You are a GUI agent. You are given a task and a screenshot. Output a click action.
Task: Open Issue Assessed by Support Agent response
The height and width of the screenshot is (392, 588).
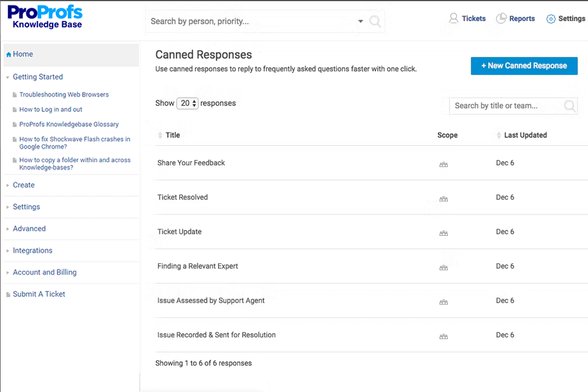211,301
